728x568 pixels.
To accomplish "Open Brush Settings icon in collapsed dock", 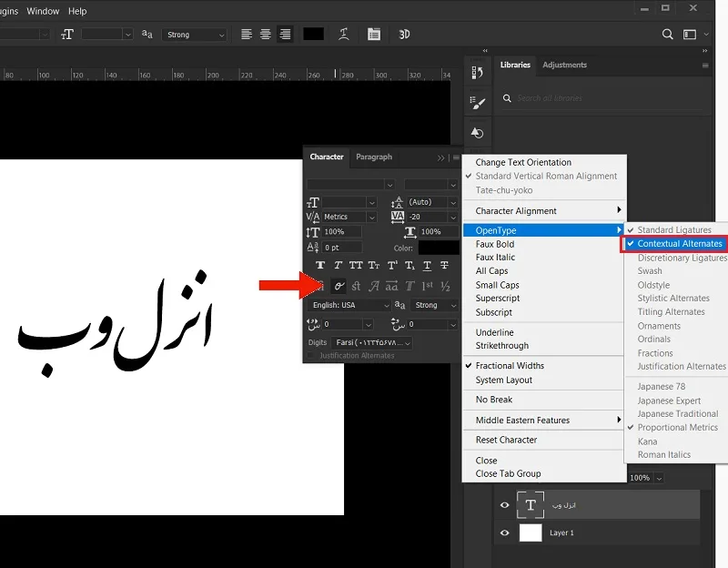I will pos(477,103).
